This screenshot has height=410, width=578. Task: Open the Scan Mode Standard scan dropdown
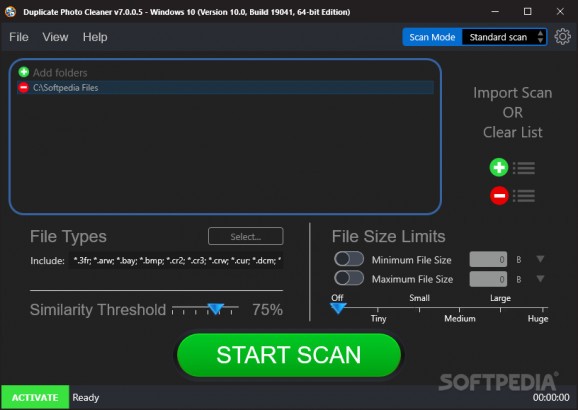(504, 37)
